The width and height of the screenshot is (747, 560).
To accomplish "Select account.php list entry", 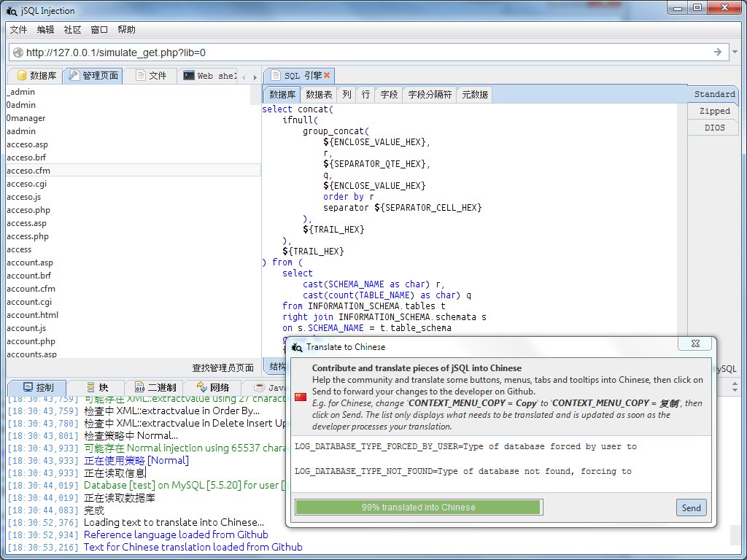I will (133, 341).
